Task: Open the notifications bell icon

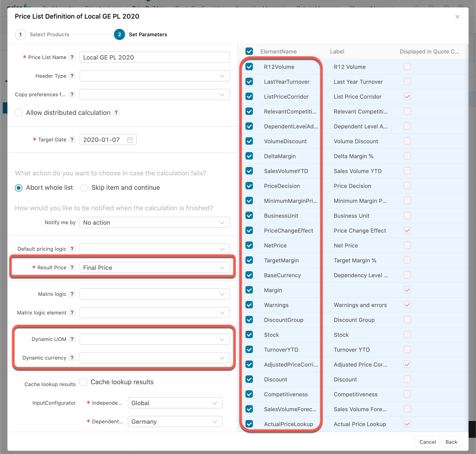Action: point(416,7)
